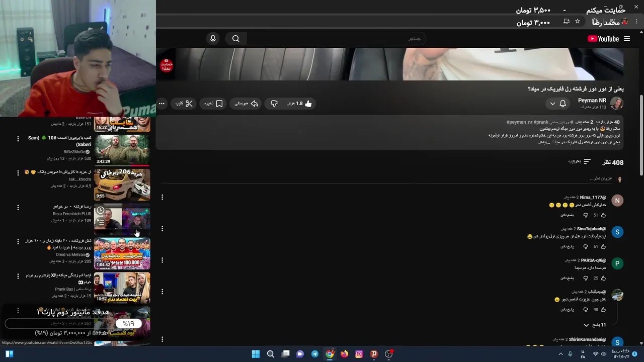Screen dimensions: 644x362
Task: Open Firefox from the taskbar
Action: tap(344, 354)
